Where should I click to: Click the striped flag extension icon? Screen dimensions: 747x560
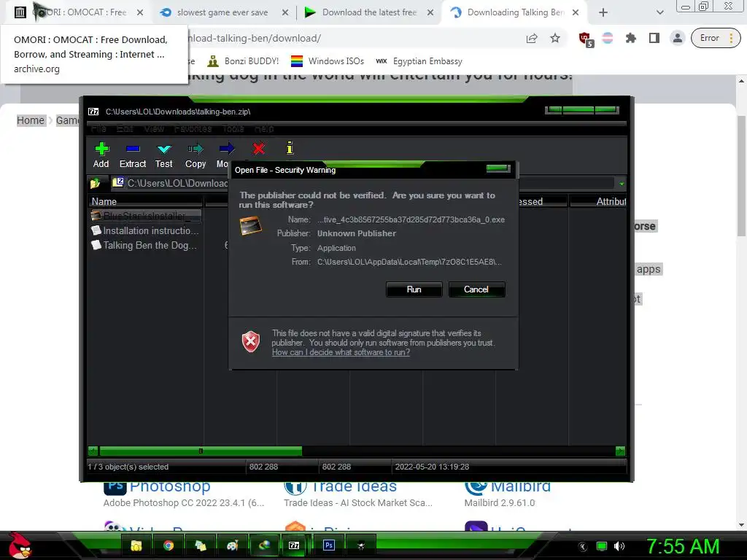coord(608,38)
